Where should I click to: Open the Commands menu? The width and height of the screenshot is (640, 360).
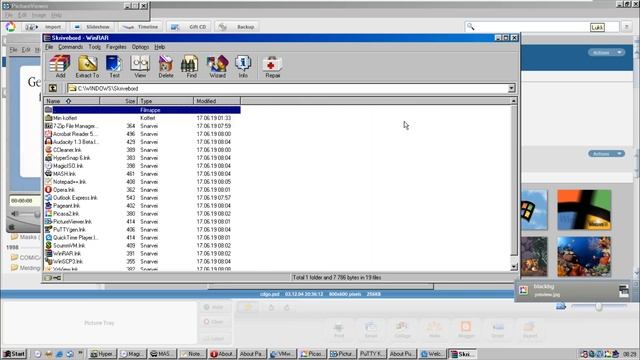(x=70, y=47)
